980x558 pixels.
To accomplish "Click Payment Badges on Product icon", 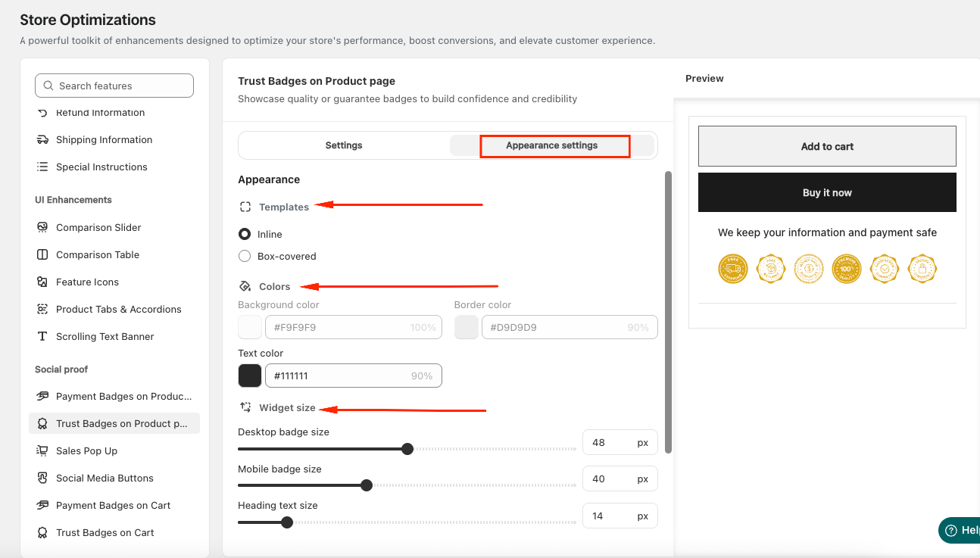I will (x=42, y=397).
